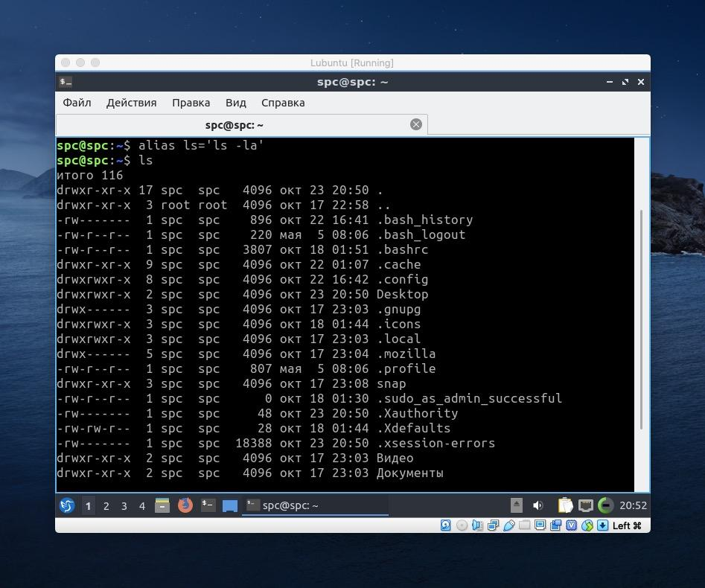Viewport: 705px width, 588px height.
Task: Toggle mouse integration via the down-arrow status icon
Action: tap(601, 525)
